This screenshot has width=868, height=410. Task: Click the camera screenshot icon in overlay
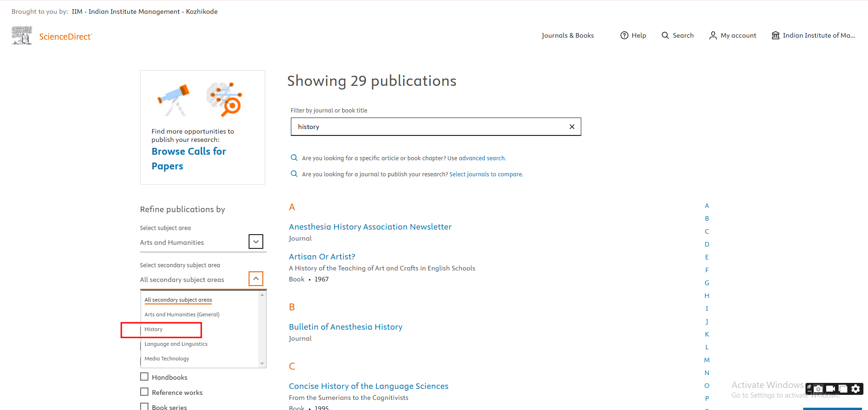coord(818,389)
